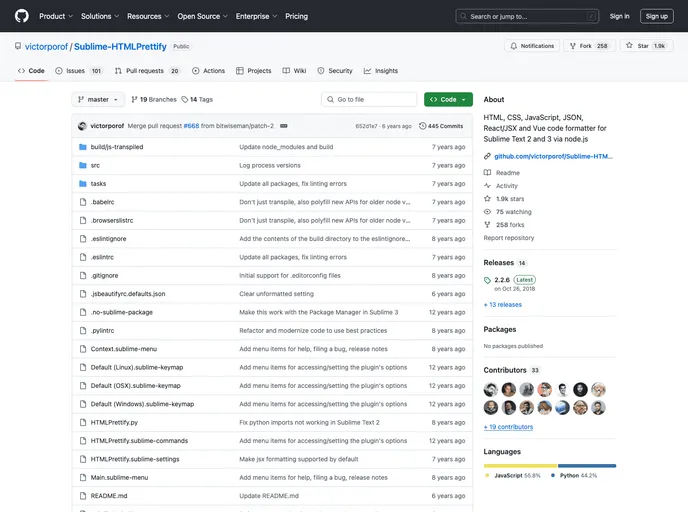688x512 pixels.
Task: Open the master branch selector dropdown
Action: point(98,100)
